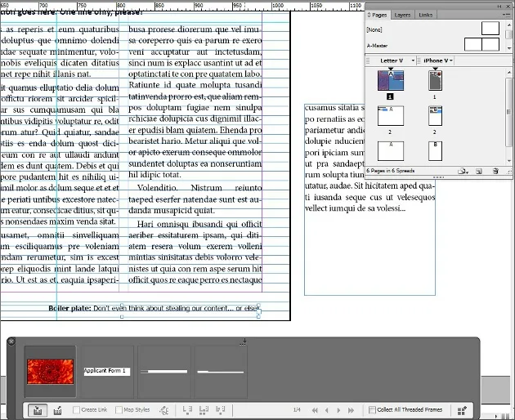Enable the Create Link checkbox
The height and width of the screenshot is (420, 515).
[x=77, y=410]
